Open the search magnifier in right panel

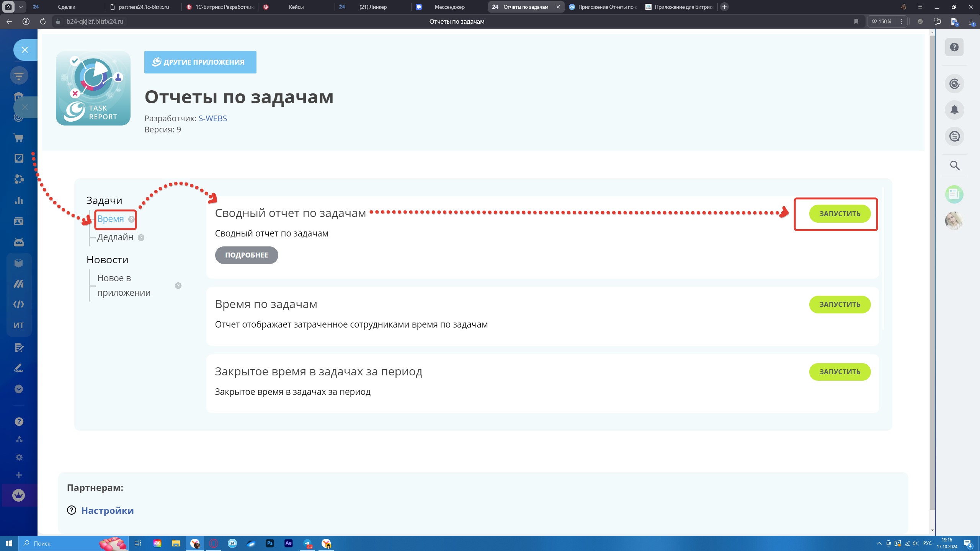954,166
